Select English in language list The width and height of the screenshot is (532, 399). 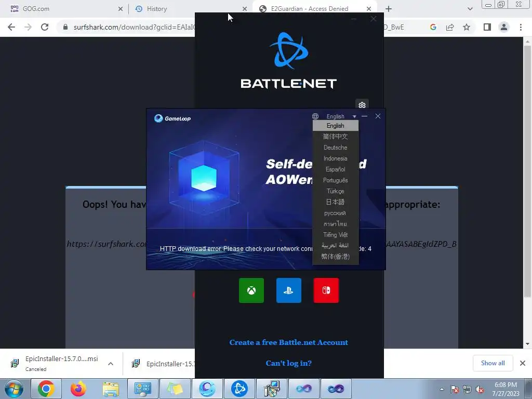335,126
